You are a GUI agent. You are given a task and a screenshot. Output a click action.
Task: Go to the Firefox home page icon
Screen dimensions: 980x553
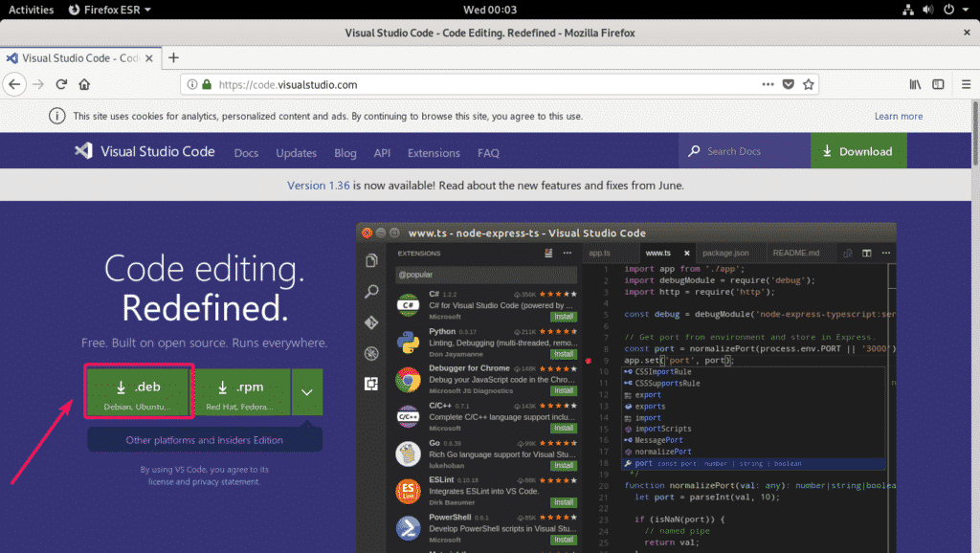pos(84,84)
